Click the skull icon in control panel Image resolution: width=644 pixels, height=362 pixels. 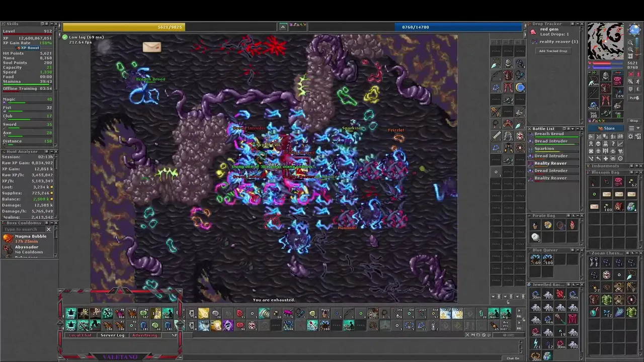pos(598,144)
